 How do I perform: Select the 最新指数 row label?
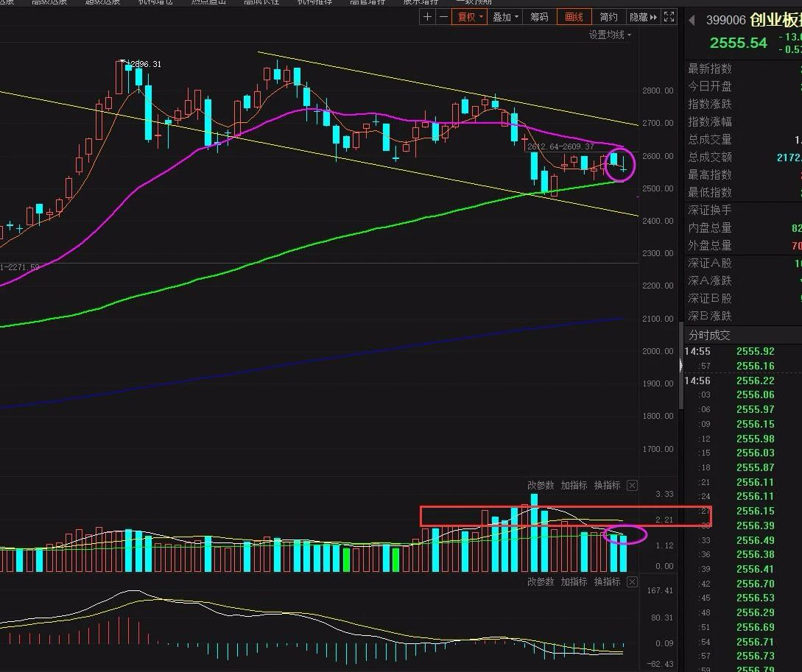point(709,68)
